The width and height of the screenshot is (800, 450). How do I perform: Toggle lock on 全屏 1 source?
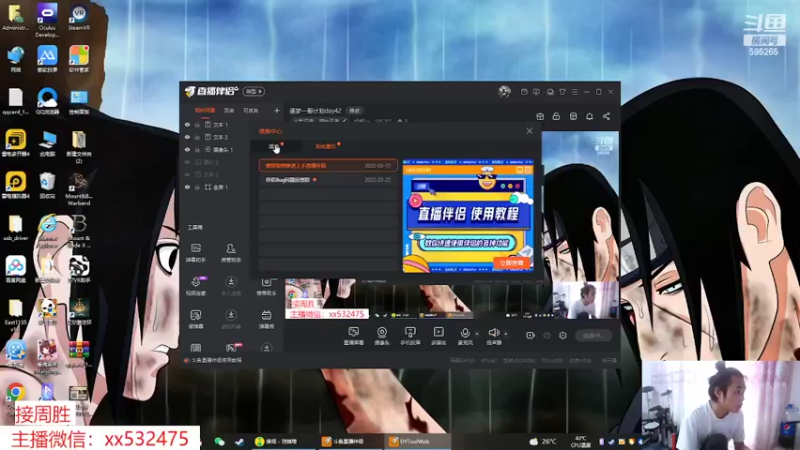(x=197, y=187)
